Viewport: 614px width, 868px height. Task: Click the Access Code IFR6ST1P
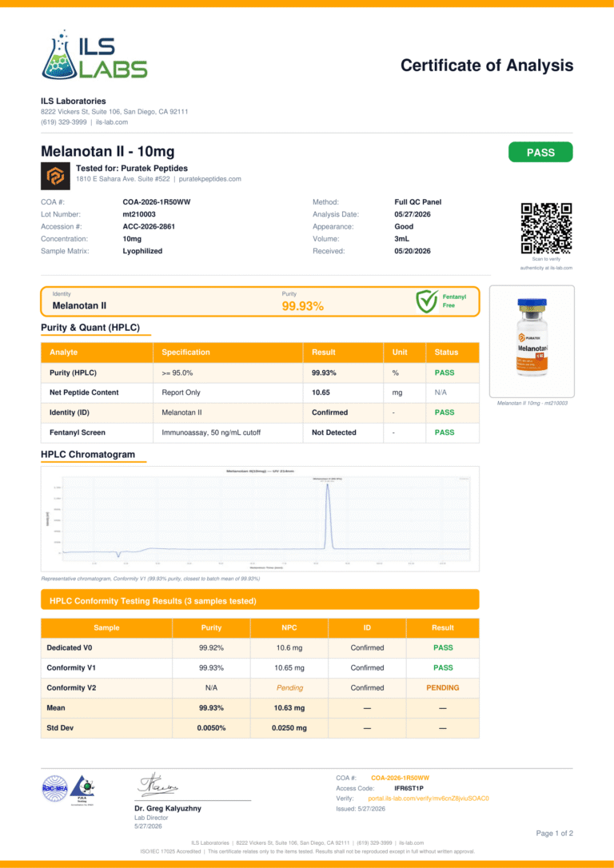pyautogui.click(x=409, y=788)
